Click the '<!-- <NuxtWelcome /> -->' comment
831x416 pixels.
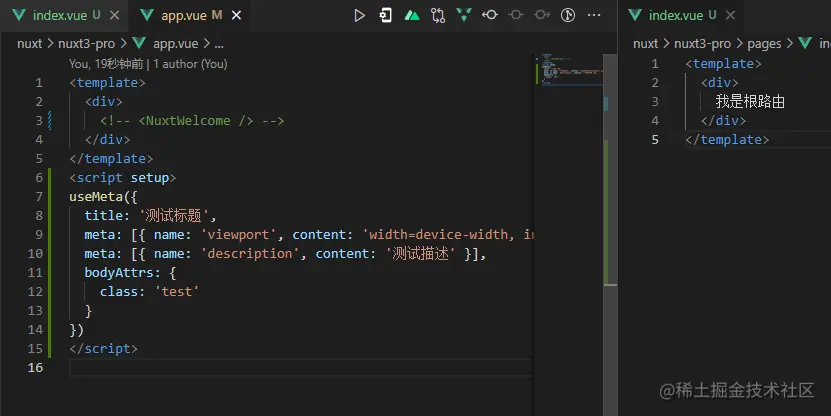(x=192, y=121)
